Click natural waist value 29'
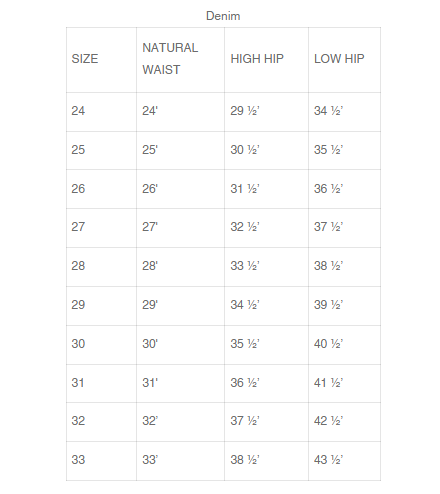 pyautogui.click(x=150, y=305)
